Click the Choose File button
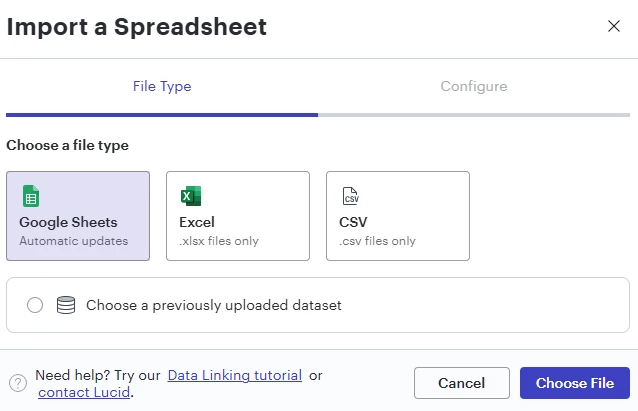The image size is (638, 411). point(575,383)
